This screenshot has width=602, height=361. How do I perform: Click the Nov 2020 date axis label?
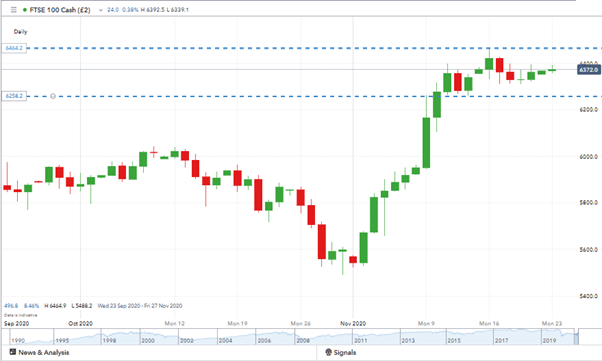coord(353,323)
